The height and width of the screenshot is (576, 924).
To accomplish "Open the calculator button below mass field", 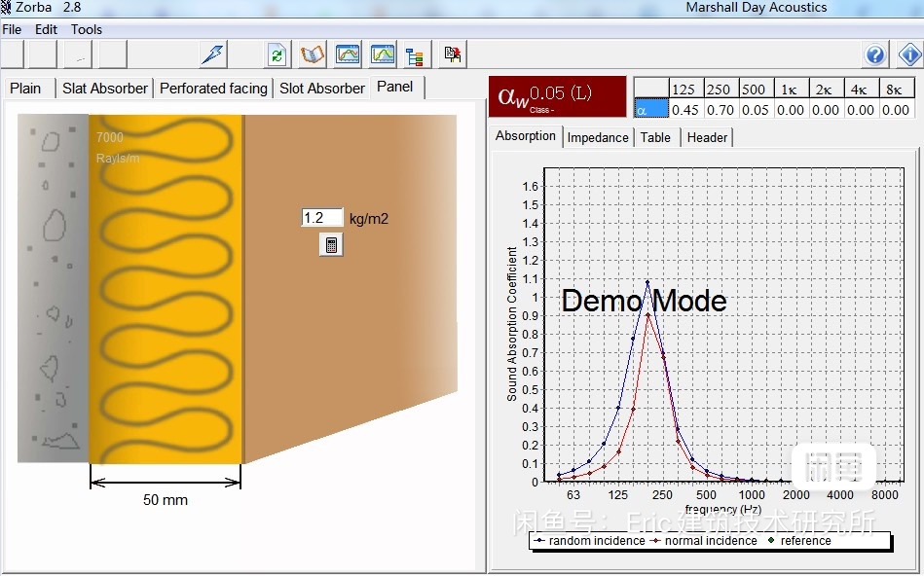I will coord(331,245).
